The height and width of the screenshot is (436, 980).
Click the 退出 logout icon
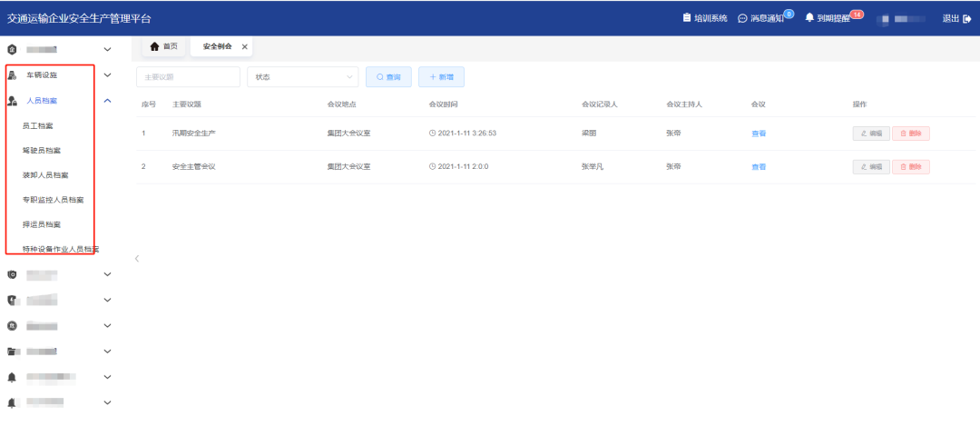click(x=966, y=18)
